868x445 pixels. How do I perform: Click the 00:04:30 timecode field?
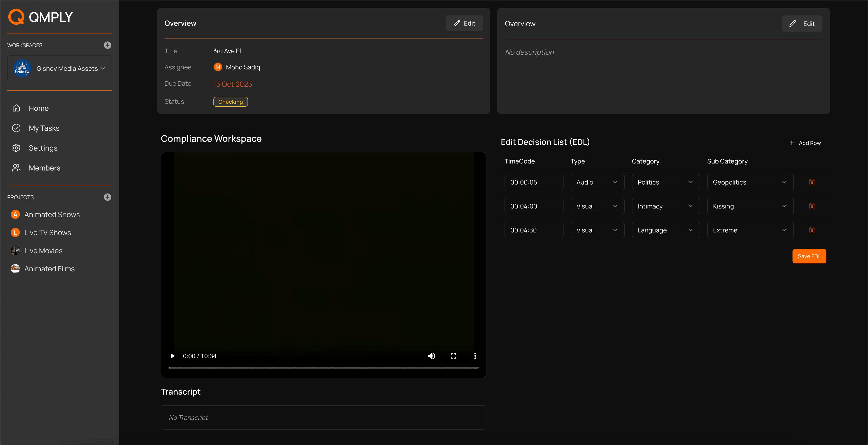(x=533, y=230)
